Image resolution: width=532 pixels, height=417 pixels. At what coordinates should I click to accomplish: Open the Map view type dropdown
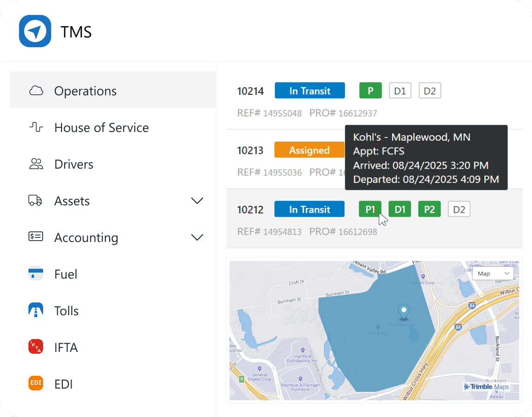click(x=493, y=273)
